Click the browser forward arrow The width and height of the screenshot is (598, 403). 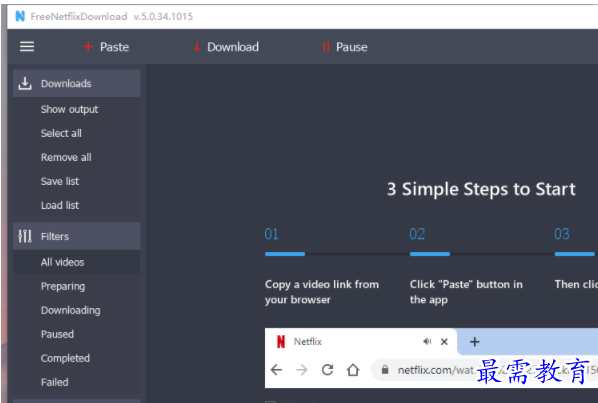(302, 369)
